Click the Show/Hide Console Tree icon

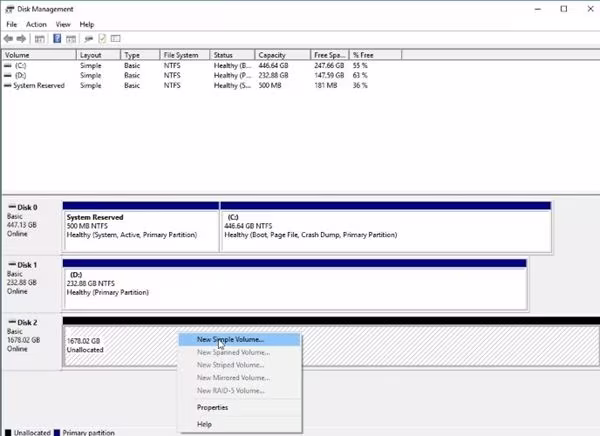[x=39, y=39]
